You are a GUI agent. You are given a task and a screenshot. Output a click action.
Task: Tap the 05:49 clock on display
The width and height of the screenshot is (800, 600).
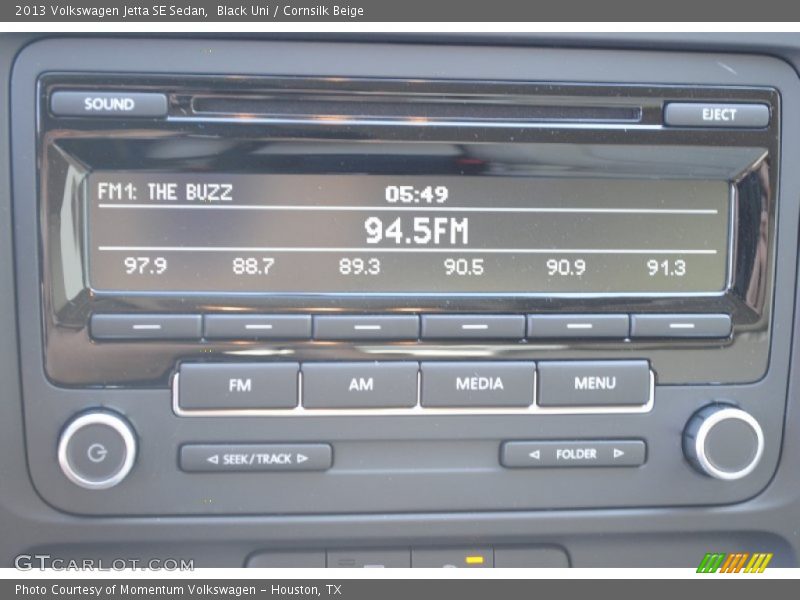coord(416,194)
